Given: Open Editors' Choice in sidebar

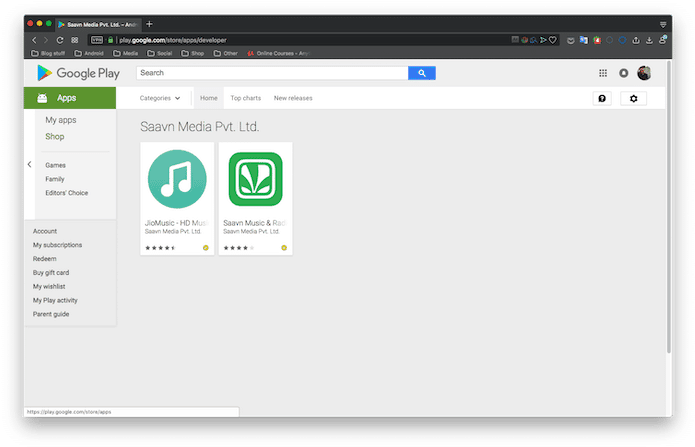Looking at the screenshot, I should [x=66, y=193].
